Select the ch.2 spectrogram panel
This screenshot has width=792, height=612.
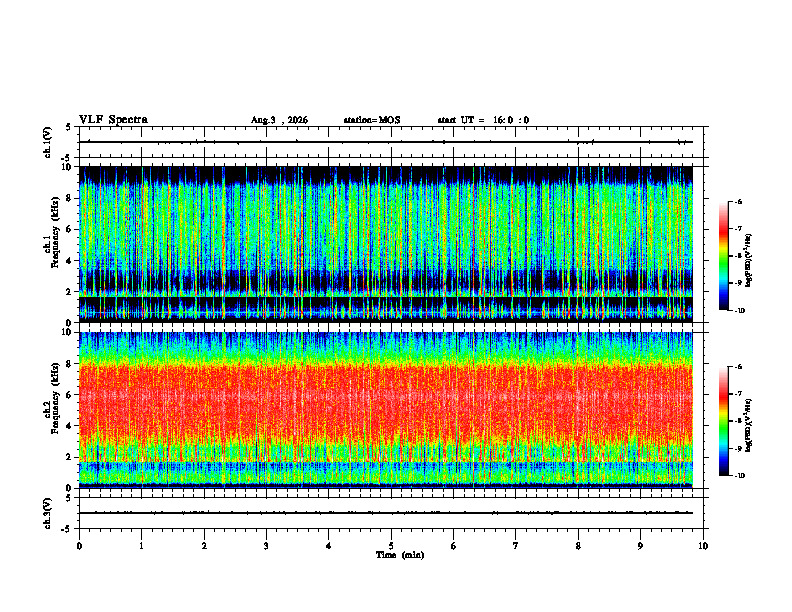click(x=386, y=410)
